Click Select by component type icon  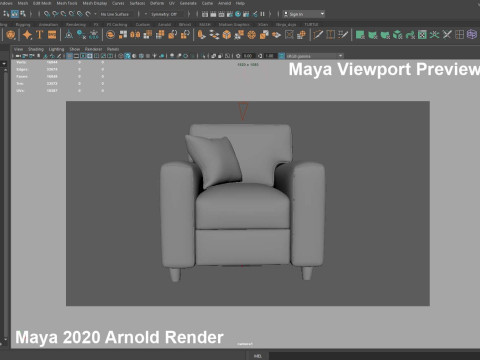tap(23, 14)
